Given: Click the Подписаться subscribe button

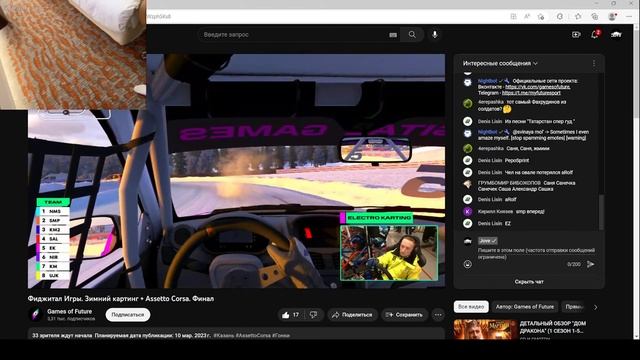Looking at the screenshot, I should tap(128, 315).
